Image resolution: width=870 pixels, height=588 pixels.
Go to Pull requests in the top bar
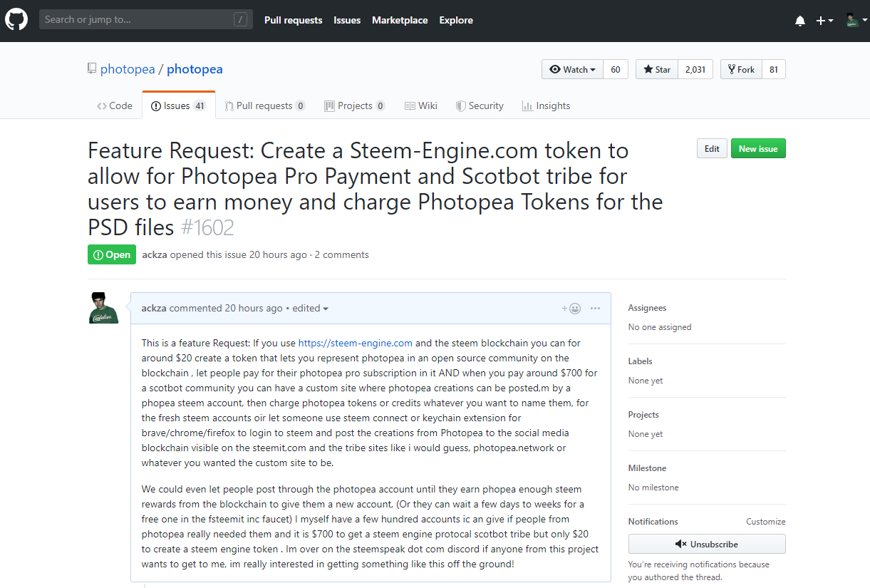[293, 21]
